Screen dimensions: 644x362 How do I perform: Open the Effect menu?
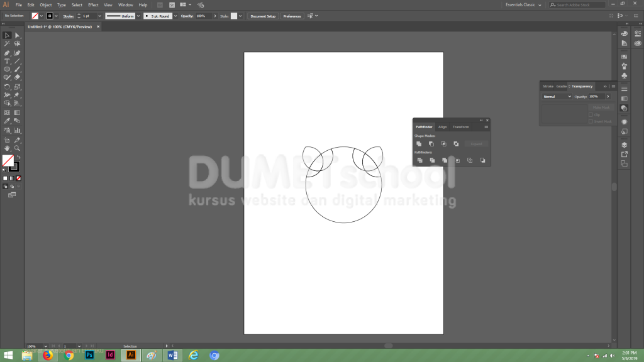coord(93,5)
